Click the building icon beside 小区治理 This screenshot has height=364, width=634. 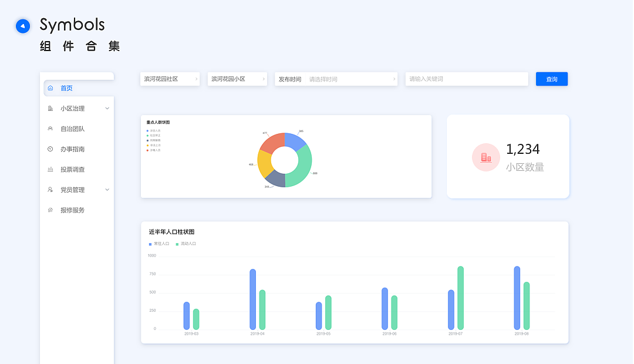tap(50, 109)
